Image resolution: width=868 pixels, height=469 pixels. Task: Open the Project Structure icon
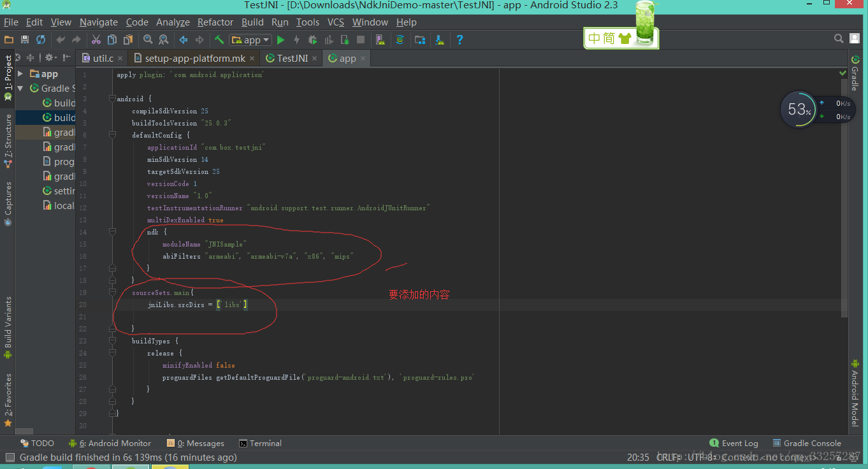[x=420, y=40]
